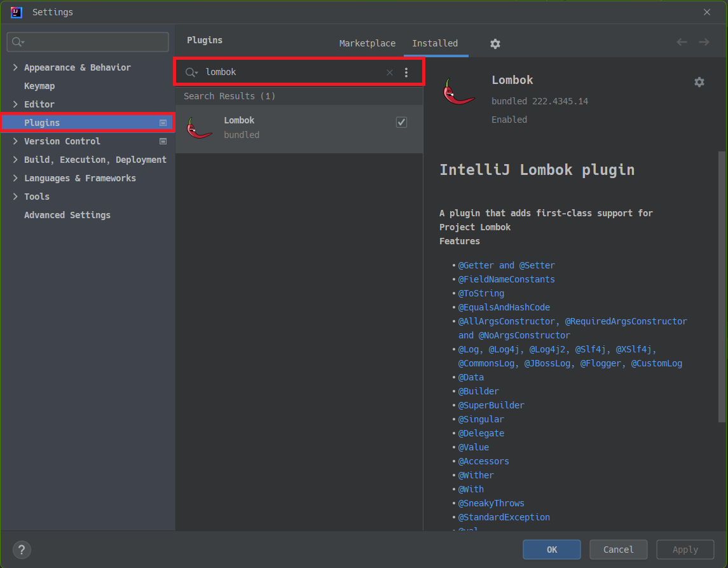Open the plugins manage gear menu
This screenshot has height=568, width=728.
point(495,44)
